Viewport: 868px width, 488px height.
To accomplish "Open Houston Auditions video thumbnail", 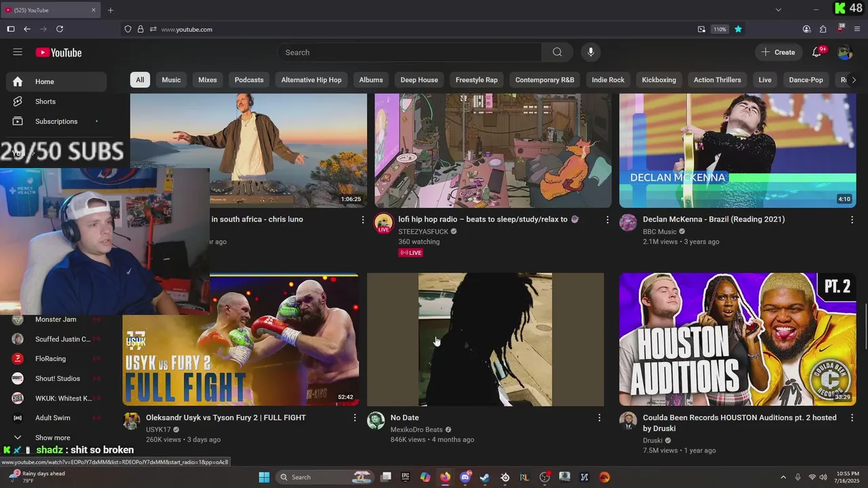I will click(x=738, y=340).
